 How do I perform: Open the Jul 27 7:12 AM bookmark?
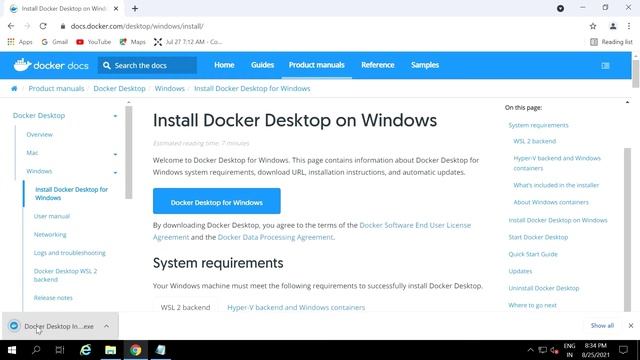click(x=188, y=42)
